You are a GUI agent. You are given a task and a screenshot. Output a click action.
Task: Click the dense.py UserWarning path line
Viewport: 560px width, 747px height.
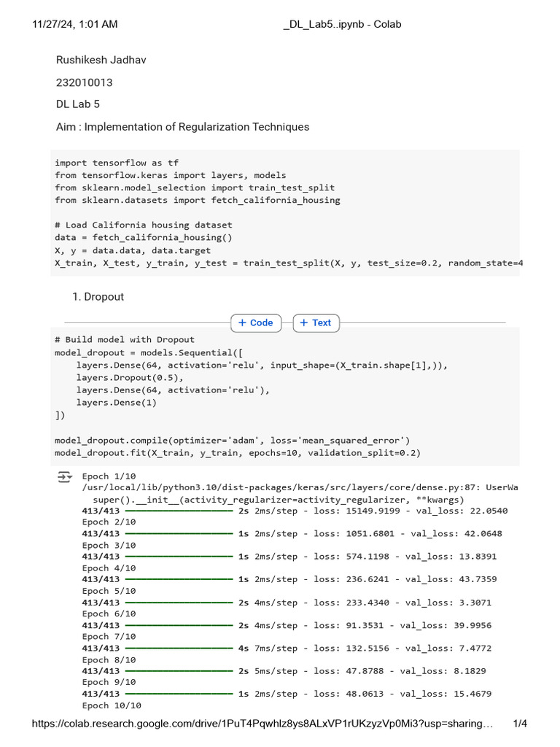pyautogui.click(x=300, y=488)
